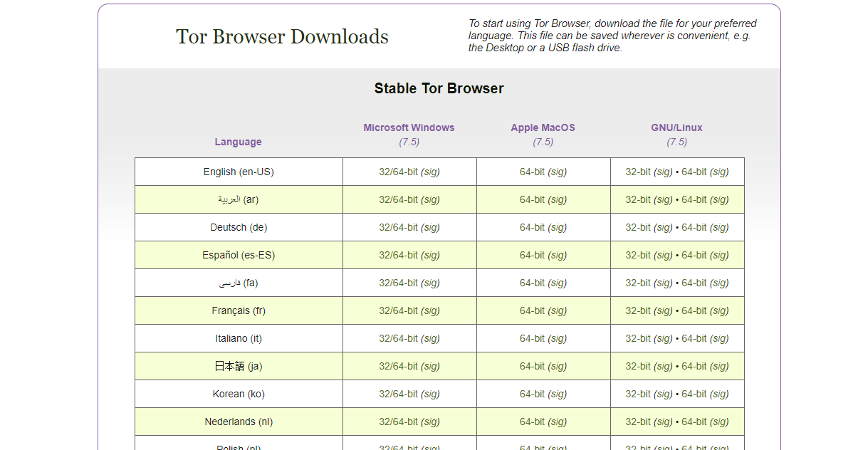Download MacOS 64-bit for Japanese (ja)
Image resolution: width=868 pixels, height=450 pixels.
[532, 366]
